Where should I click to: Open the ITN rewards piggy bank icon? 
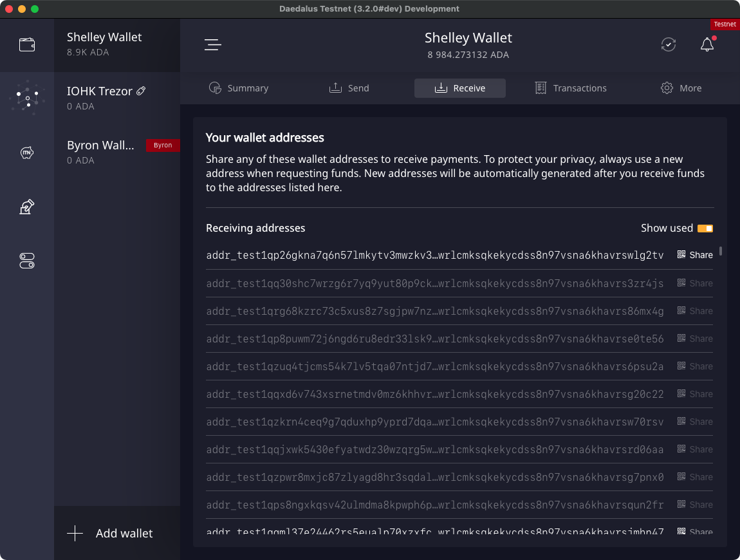tap(27, 153)
